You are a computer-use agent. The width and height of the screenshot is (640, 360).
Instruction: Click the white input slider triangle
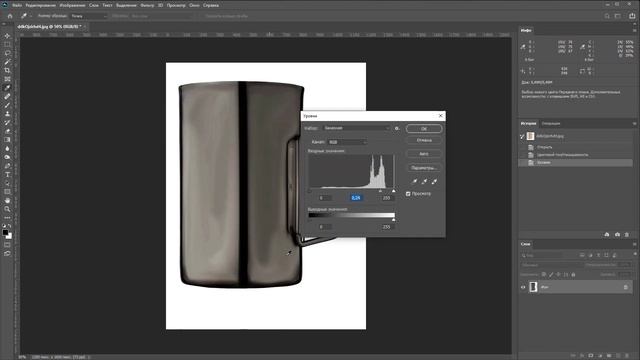click(x=394, y=191)
